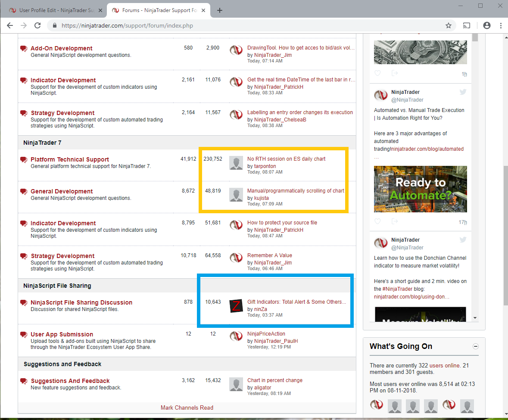The height and width of the screenshot is (420, 508).
Task: Open post 'Chart in percent change'
Action: pyautogui.click(x=275, y=380)
